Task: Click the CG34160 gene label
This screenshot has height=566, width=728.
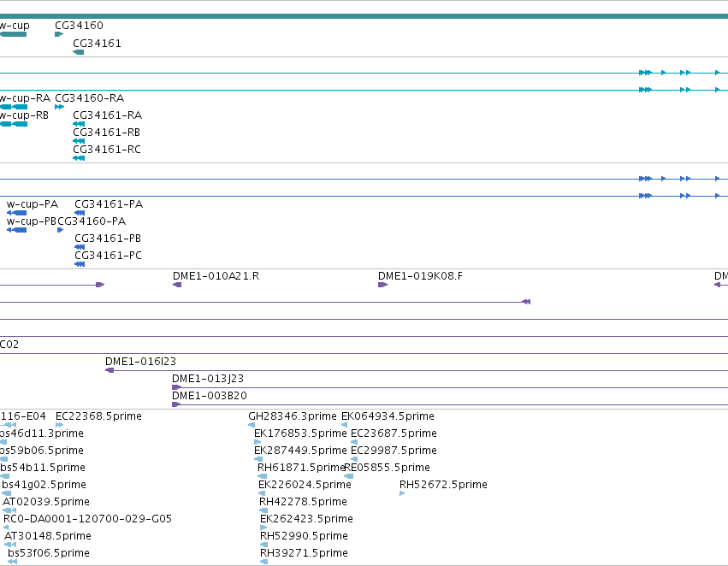Action: click(79, 26)
